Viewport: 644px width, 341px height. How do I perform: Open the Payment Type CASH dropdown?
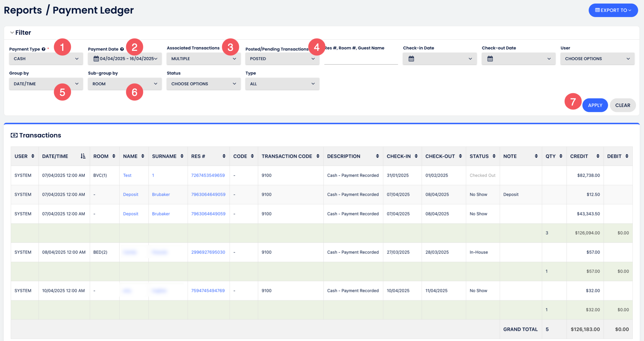point(46,59)
